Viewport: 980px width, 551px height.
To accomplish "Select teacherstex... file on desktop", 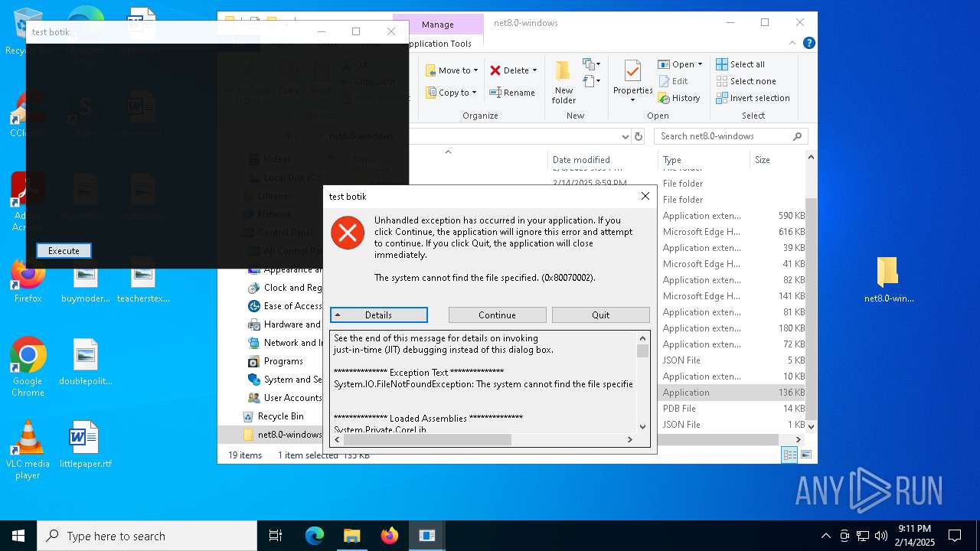I will 142,280.
